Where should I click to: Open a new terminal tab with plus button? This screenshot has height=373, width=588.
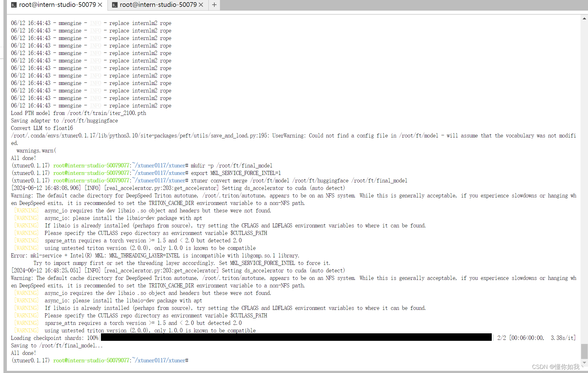(214, 5)
